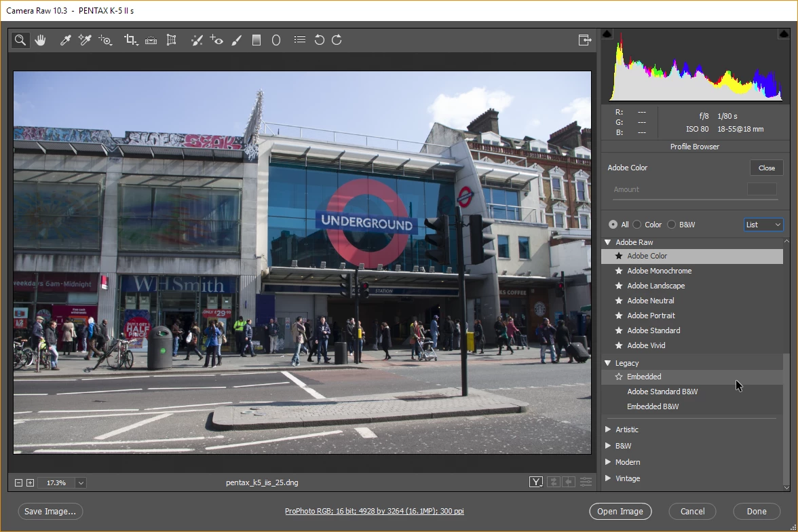Image resolution: width=798 pixels, height=532 pixels.
Task: Close the Profile Browser
Action: [767, 168]
